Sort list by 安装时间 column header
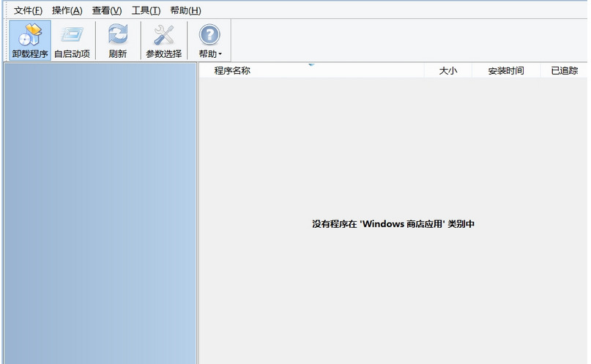This screenshot has height=364, width=591. 506,70
